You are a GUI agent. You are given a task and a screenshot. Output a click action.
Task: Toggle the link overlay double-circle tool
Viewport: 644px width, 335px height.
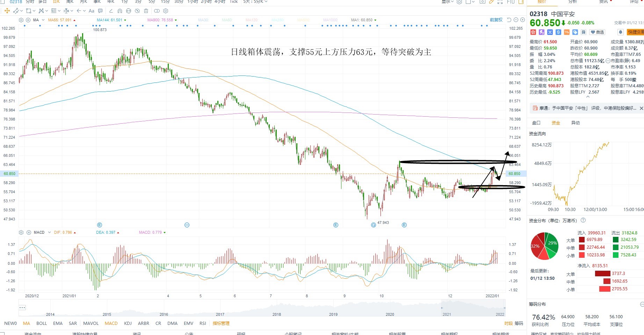click(157, 11)
